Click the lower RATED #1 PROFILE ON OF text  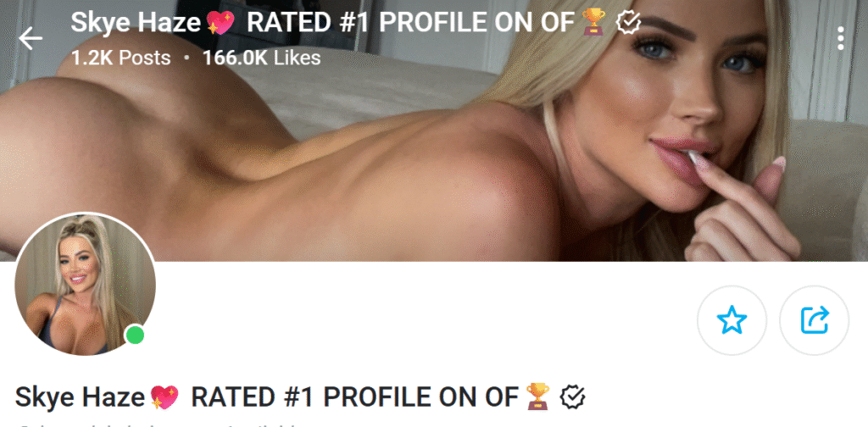click(x=355, y=397)
